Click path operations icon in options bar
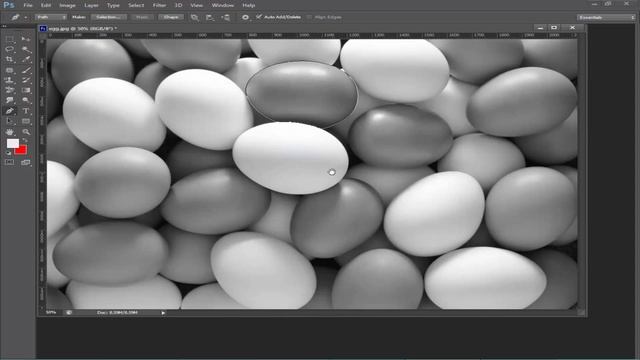This screenshot has height=360, width=640. pos(195,17)
